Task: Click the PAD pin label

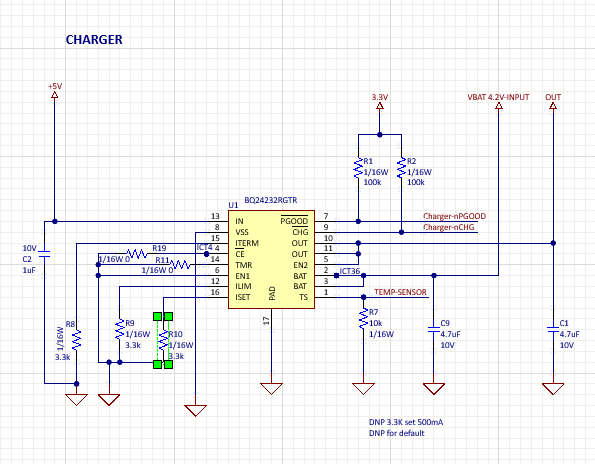Action: click(x=272, y=293)
